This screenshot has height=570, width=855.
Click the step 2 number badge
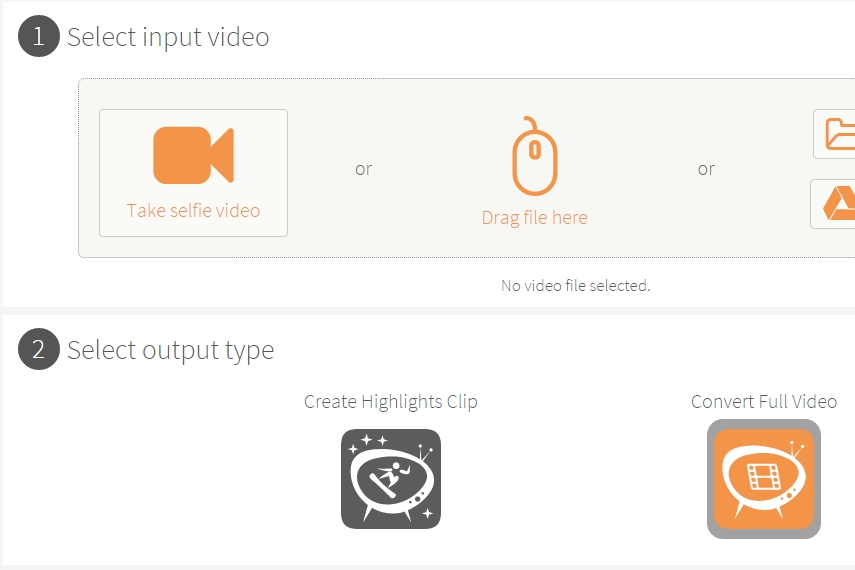pos(39,349)
